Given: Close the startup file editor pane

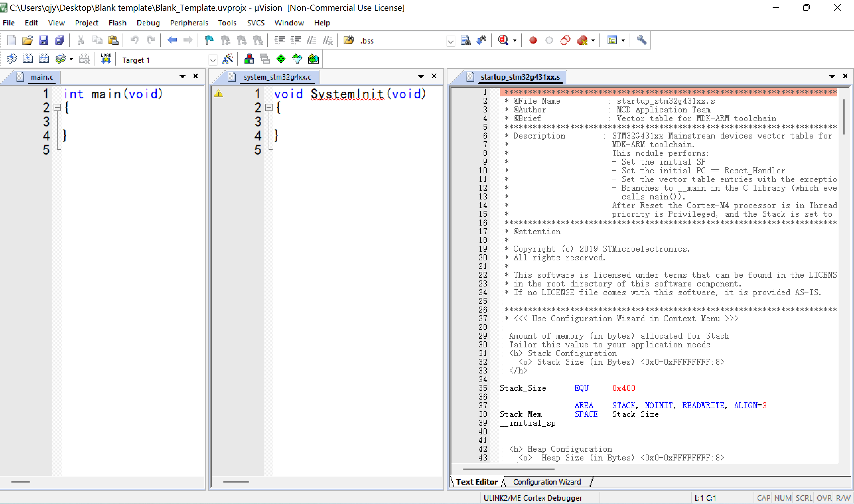Looking at the screenshot, I should pos(845,76).
